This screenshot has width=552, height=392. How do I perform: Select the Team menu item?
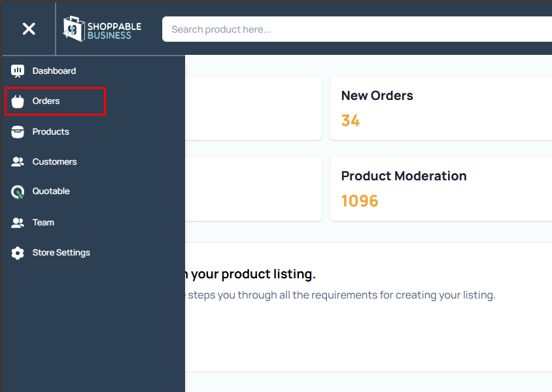click(43, 223)
